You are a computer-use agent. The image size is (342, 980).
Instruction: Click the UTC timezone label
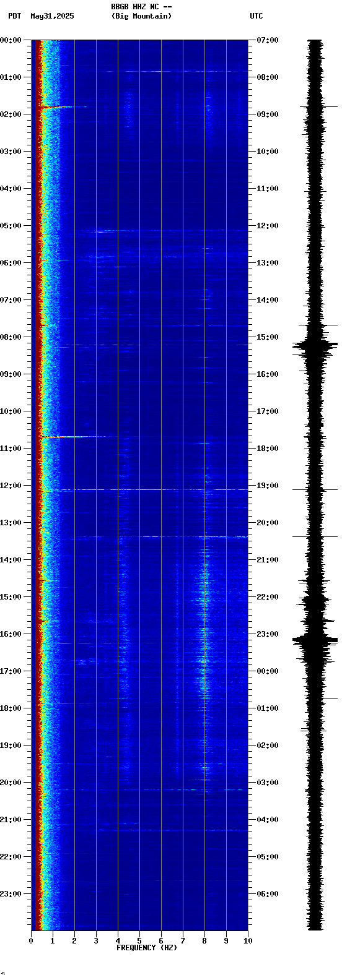pyautogui.click(x=256, y=16)
